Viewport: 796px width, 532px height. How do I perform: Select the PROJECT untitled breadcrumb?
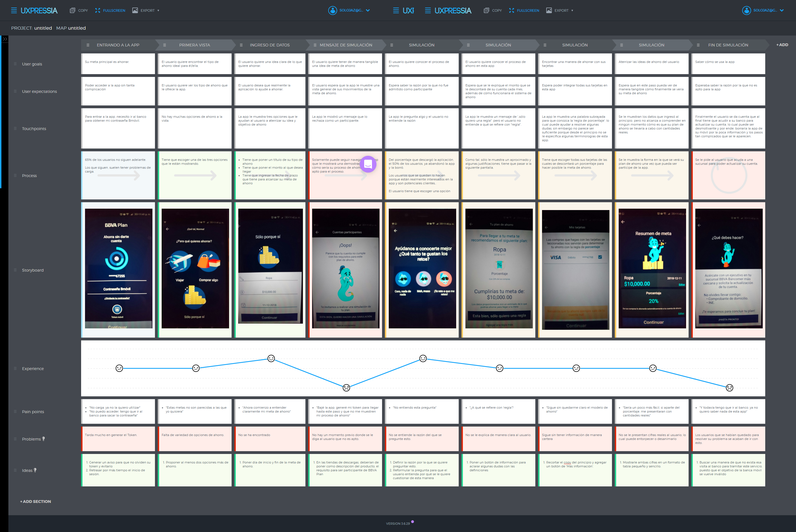[x=32, y=28]
